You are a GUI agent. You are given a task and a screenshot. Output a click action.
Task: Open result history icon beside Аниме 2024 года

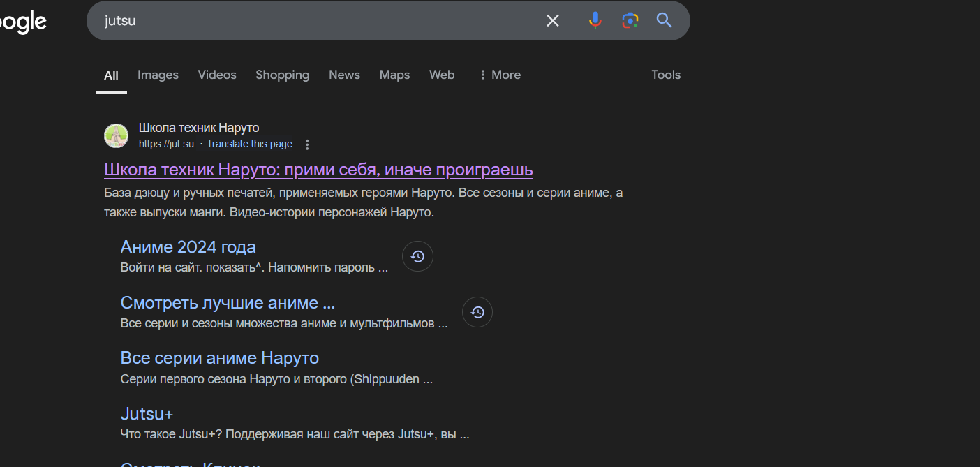(417, 256)
